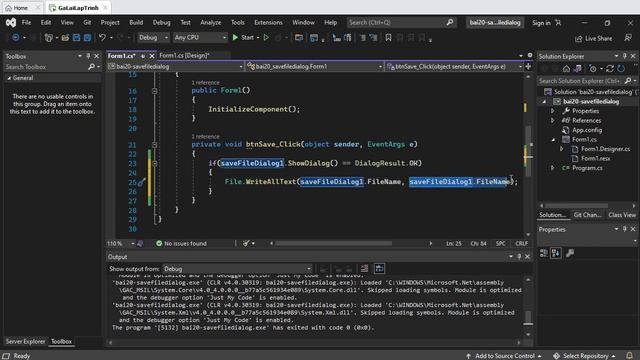Screen dimensions: 640x360
Task: Click the Clear All output icon
Action: pos(364,269)
